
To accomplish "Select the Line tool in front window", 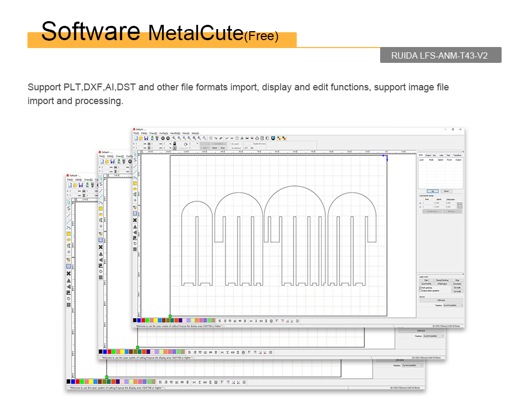I will [135, 166].
